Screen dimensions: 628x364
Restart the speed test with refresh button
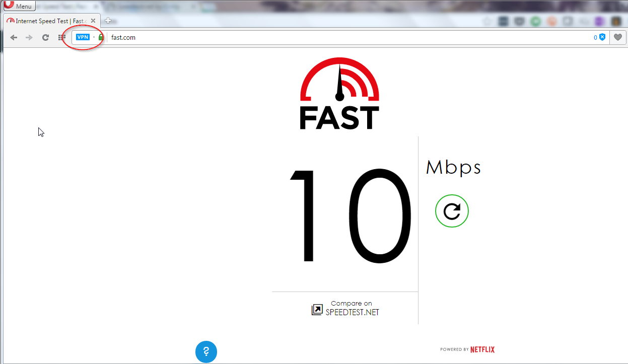point(452,211)
